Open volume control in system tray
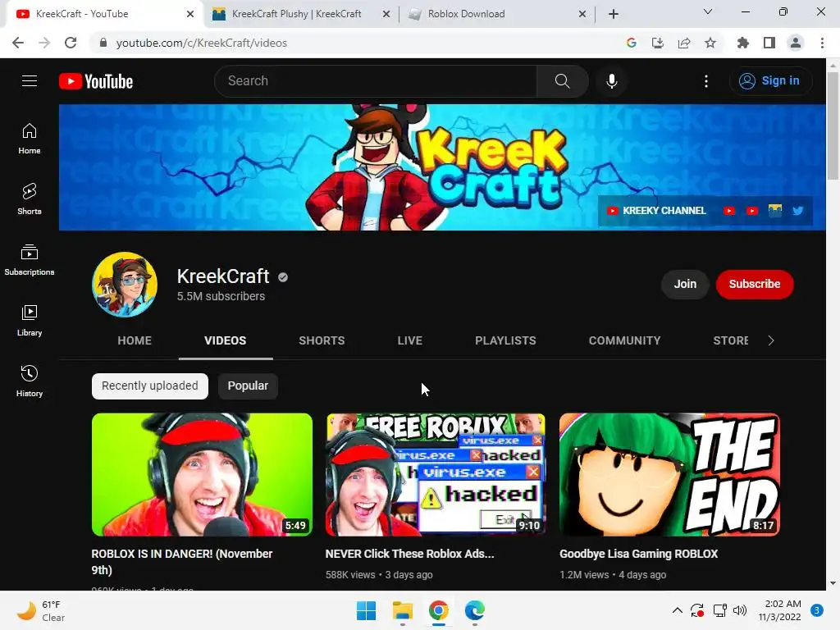This screenshot has height=630, width=840. pyautogui.click(x=740, y=610)
